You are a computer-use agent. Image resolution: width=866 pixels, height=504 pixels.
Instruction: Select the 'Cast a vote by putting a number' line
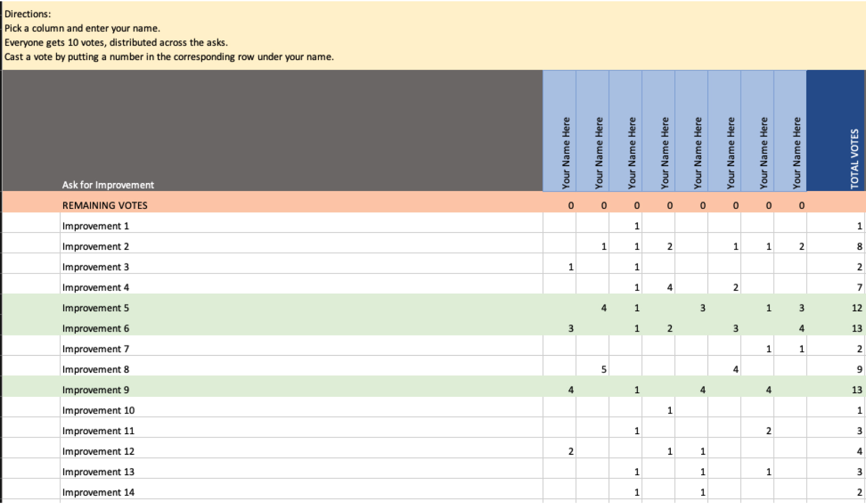(169, 57)
